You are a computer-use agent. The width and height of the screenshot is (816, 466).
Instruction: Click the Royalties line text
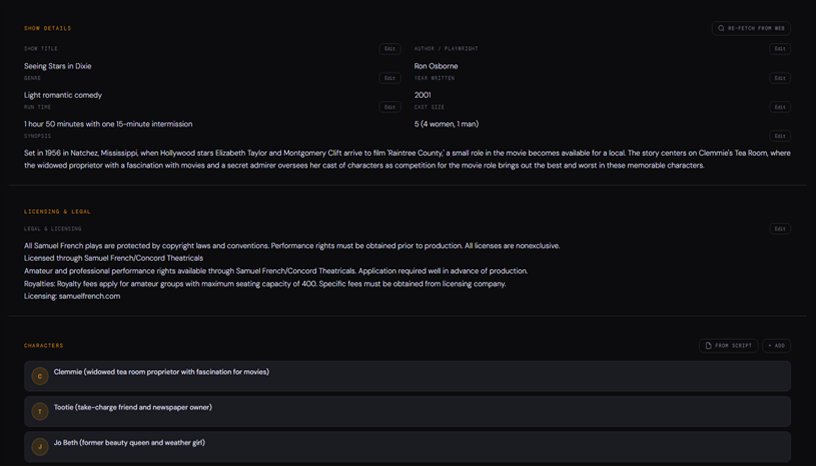point(265,284)
